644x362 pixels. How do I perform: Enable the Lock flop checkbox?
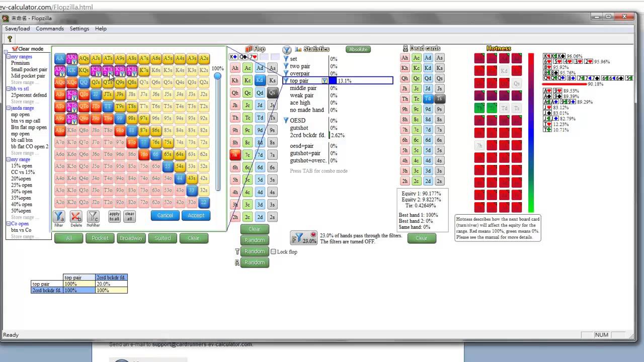[x=273, y=251]
